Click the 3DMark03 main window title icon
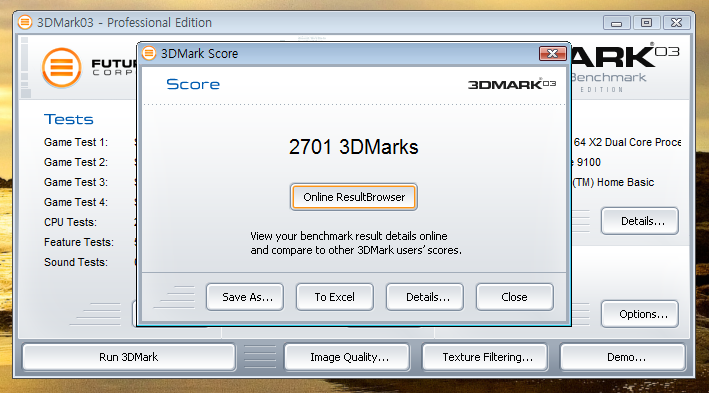The height and width of the screenshot is (393, 709). 25,22
